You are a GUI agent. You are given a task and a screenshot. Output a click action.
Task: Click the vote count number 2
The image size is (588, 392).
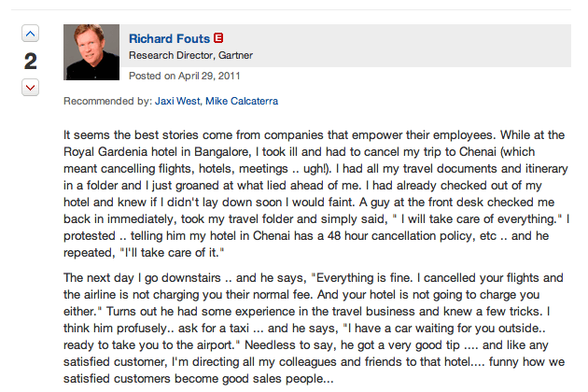tap(31, 62)
